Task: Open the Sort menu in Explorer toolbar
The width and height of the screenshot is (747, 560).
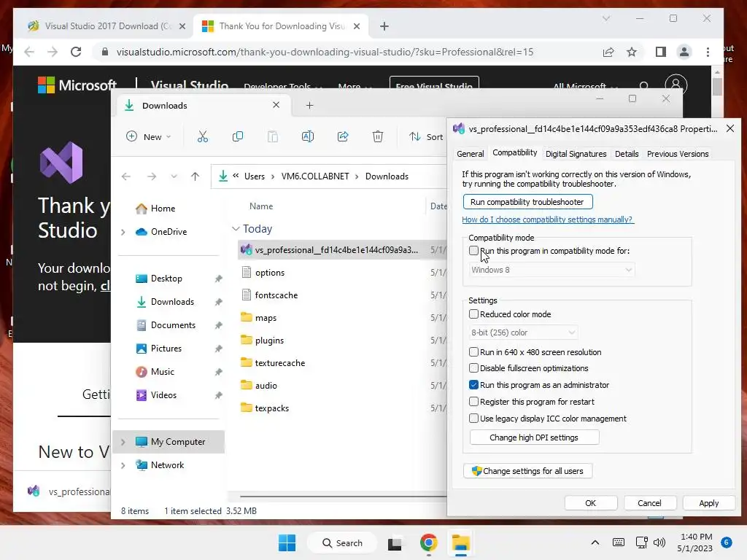Action: coord(426,137)
